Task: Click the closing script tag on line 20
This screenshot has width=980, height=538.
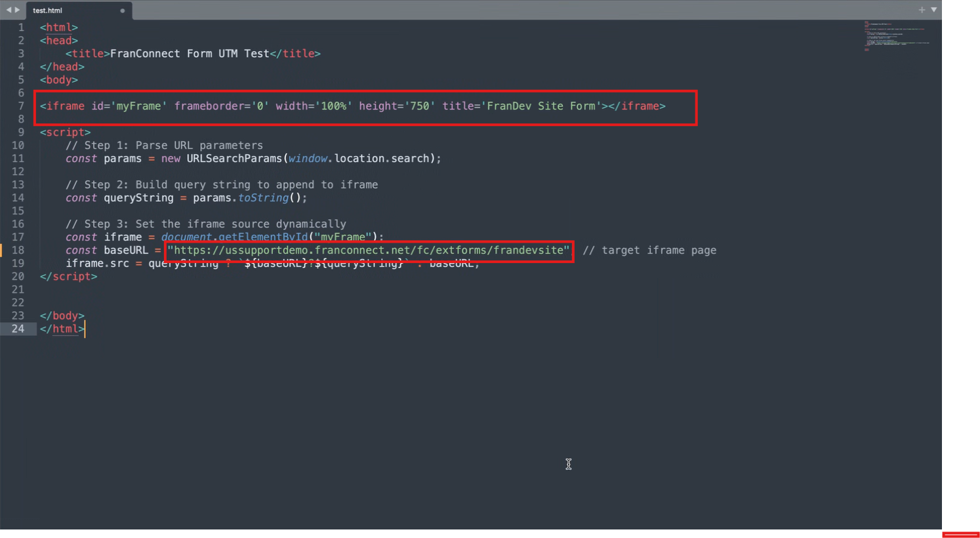Action: pyautogui.click(x=68, y=276)
